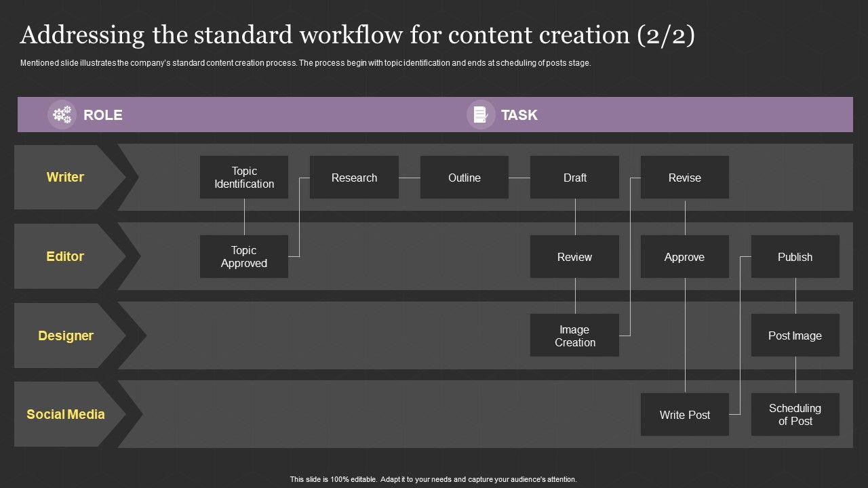Select the Review task box
The height and width of the screenshot is (488, 868).
click(574, 257)
